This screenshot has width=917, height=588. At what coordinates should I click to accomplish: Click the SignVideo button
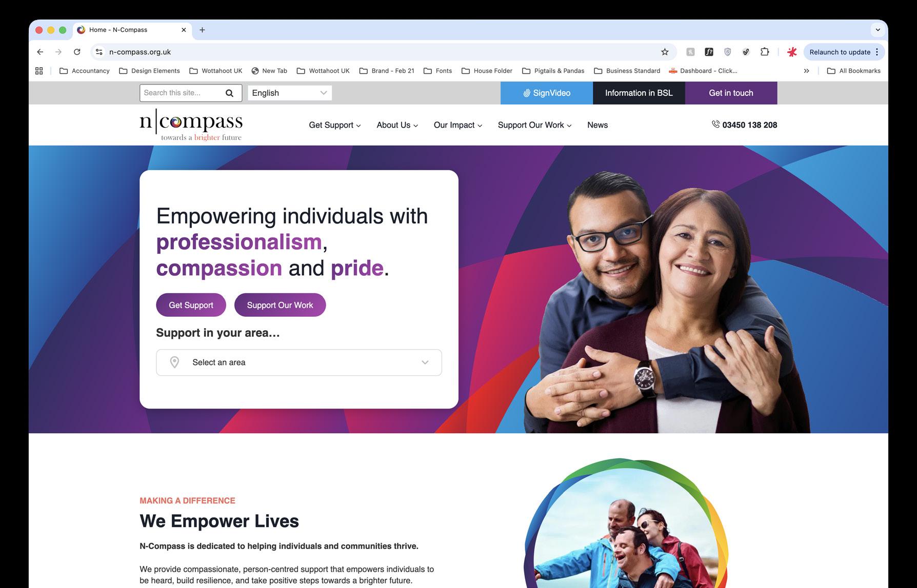pos(547,93)
